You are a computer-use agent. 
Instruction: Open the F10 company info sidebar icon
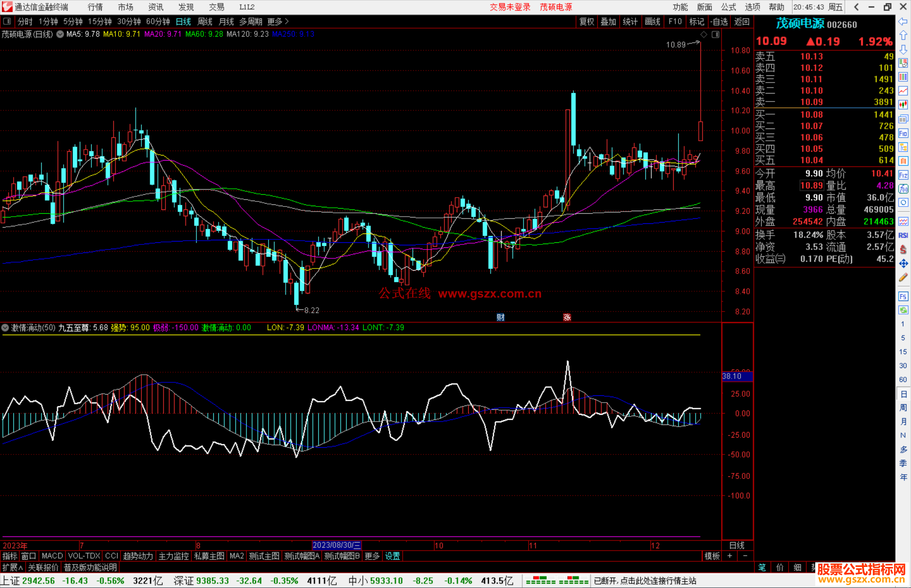click(x=903, y=133)
